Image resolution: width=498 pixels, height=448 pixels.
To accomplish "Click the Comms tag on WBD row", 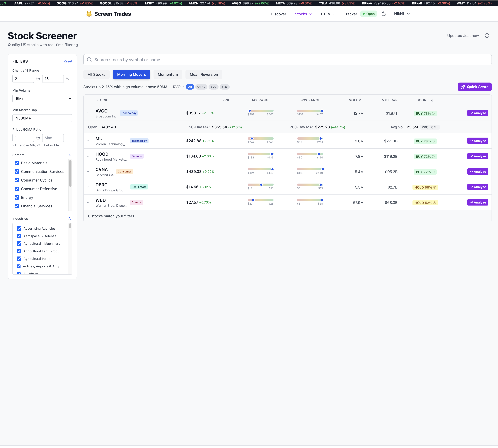I will point(136,202).
